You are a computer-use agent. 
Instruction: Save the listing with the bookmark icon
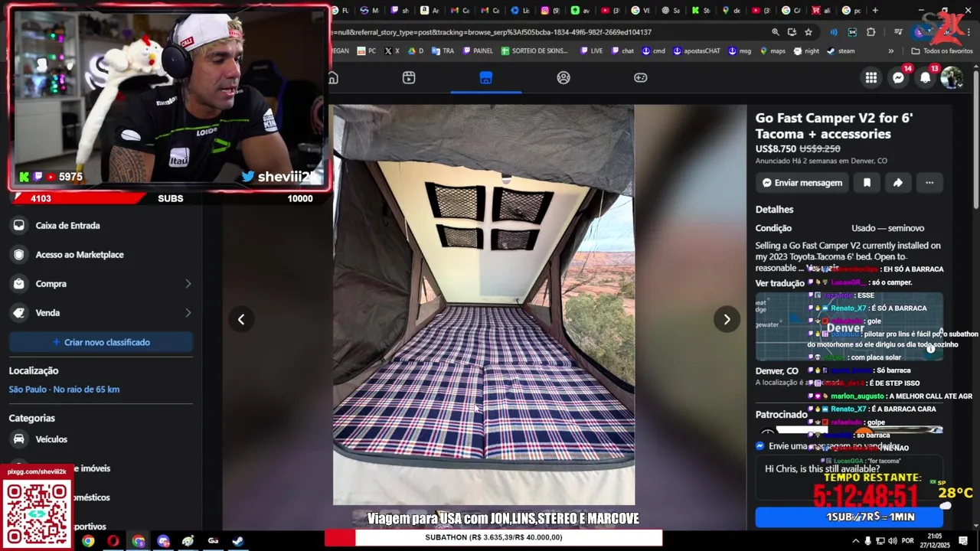pos(867,183)
